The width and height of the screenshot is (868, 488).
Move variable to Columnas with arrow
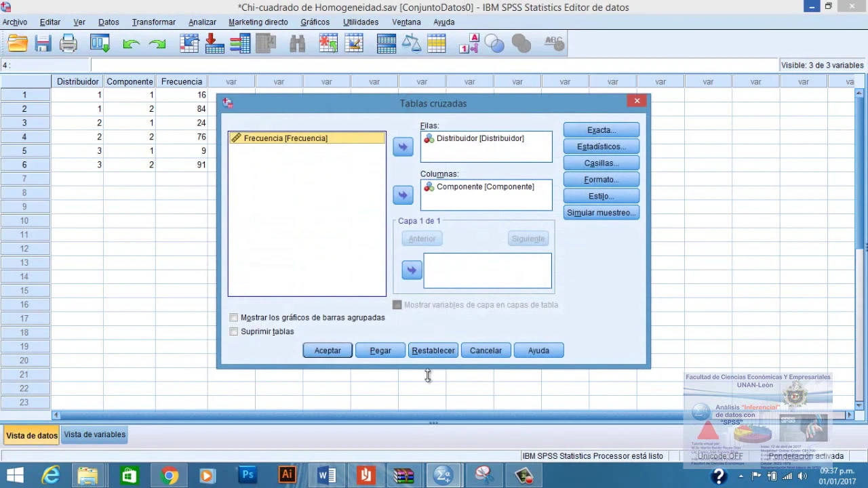[x=403, y=195]
